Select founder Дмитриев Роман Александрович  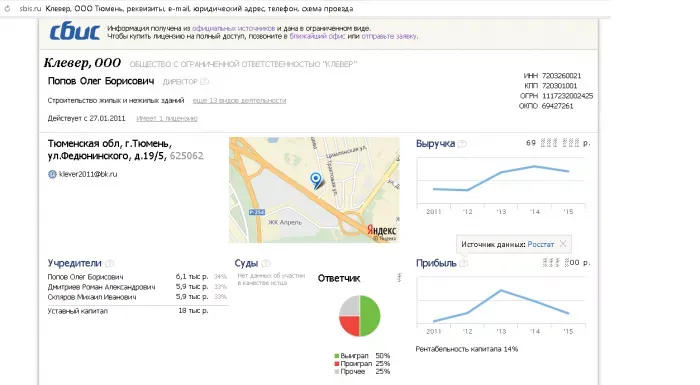138,287
